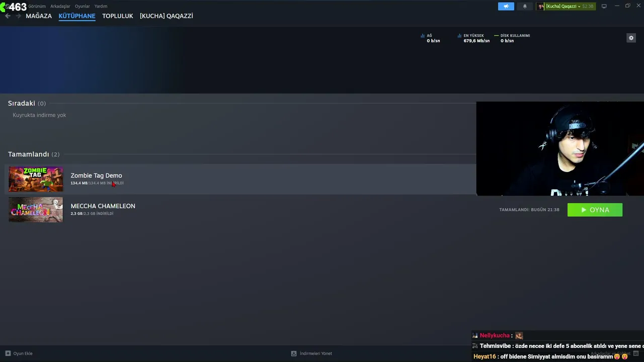
Task: Open the [KUCHA] QAQAZZİ profile tab
Action: (167, 16)
